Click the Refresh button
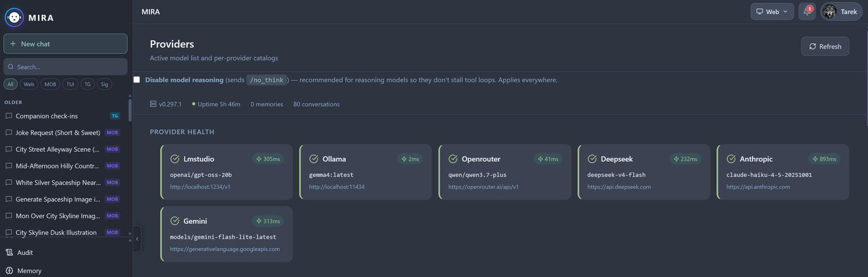This screenshot has width=868, height=277. [825, 46]
